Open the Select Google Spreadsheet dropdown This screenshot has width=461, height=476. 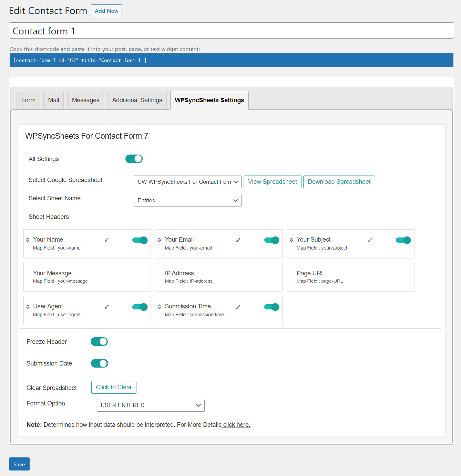[187, 182]
